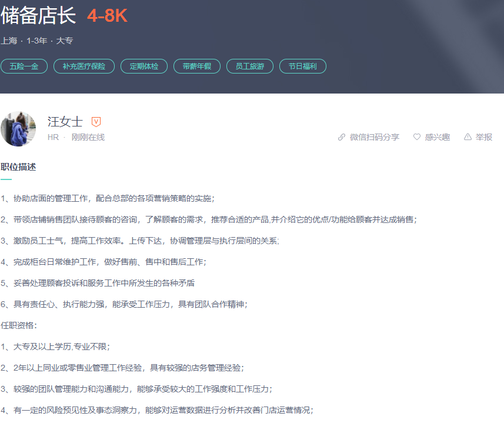This screenshot has height=423, width=504.
Task: Click the 储备店长 job title
Action: click(x=39, y=16)
